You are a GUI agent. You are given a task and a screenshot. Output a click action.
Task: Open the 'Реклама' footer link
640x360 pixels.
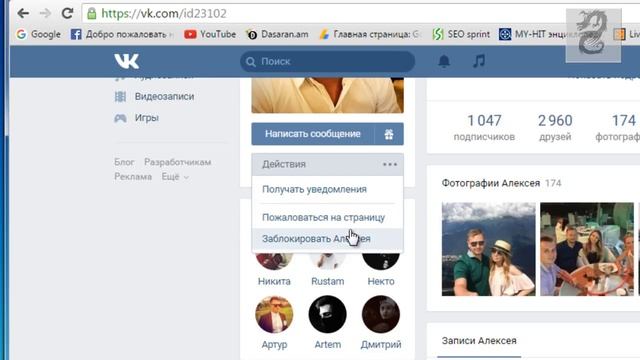(133, 177)
